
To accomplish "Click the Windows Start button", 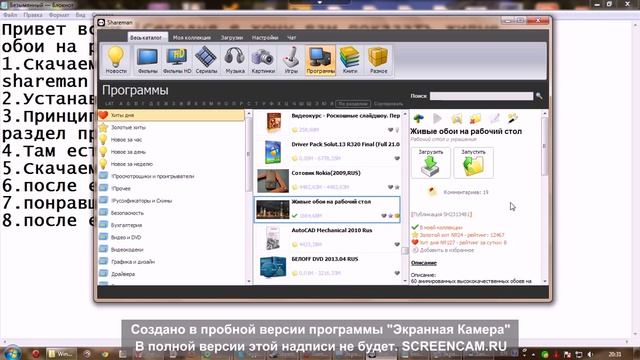I will click(12, 353).
